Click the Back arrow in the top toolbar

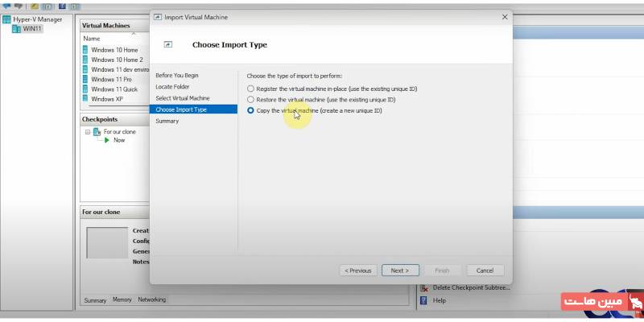(x=6, y=6)
